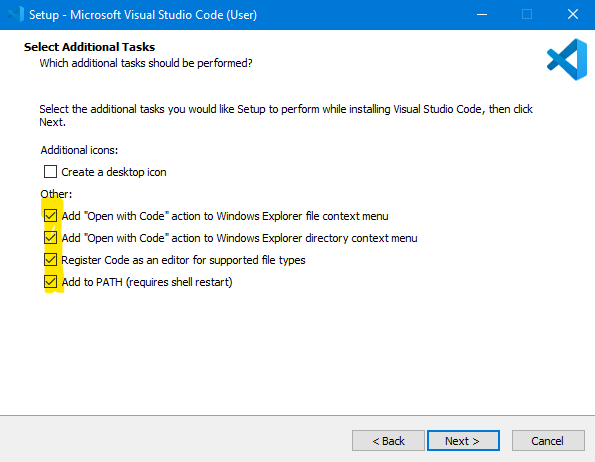
Task: Uncheck 'Open with Code' directory context menu option
Action: 50,237
